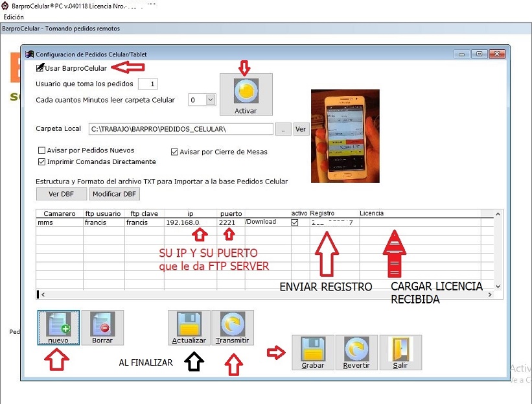Click the Usuario que toma los pedidos field

click(148, 84)
